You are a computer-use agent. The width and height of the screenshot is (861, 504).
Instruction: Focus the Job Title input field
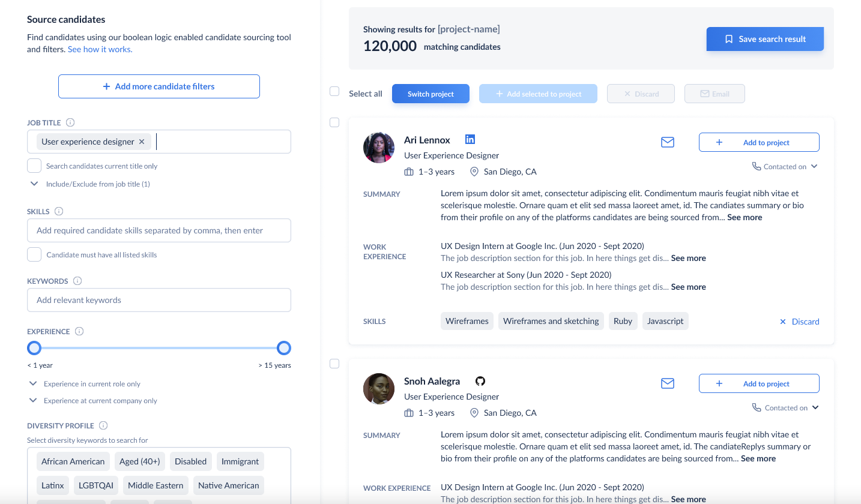pos(159,142)
